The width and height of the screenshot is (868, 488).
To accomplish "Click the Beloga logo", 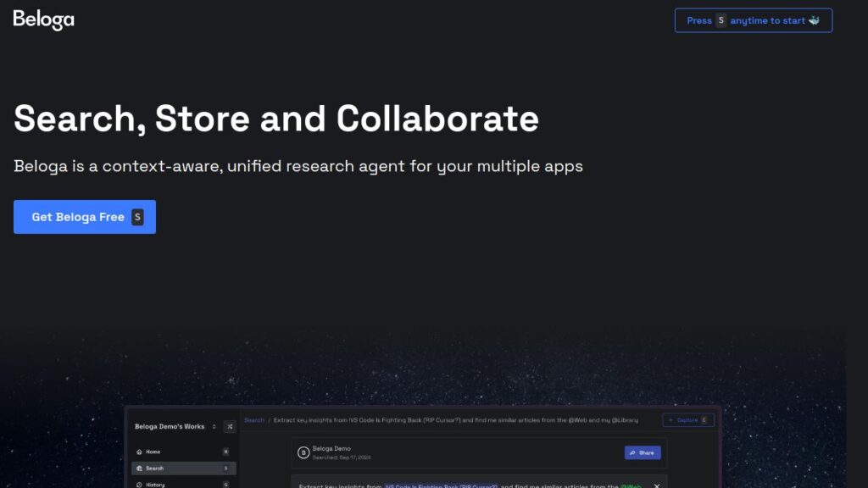I will pyautogui.click(x=44, y=19).
